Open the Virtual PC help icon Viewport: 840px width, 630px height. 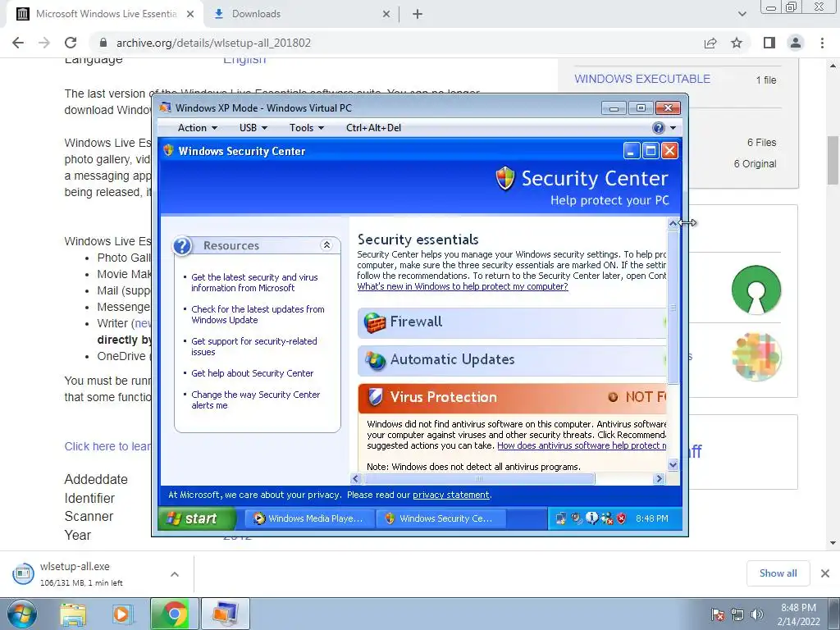(x=659, y=127)
